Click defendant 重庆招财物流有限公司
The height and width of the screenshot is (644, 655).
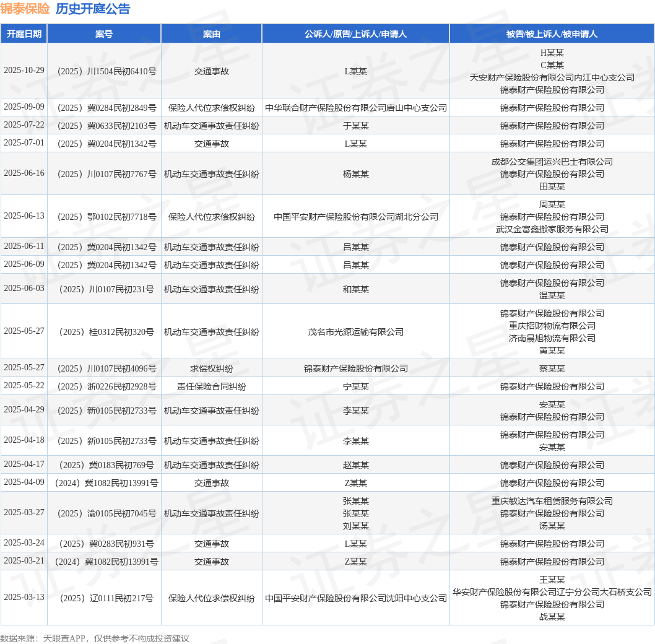[552, 326]
